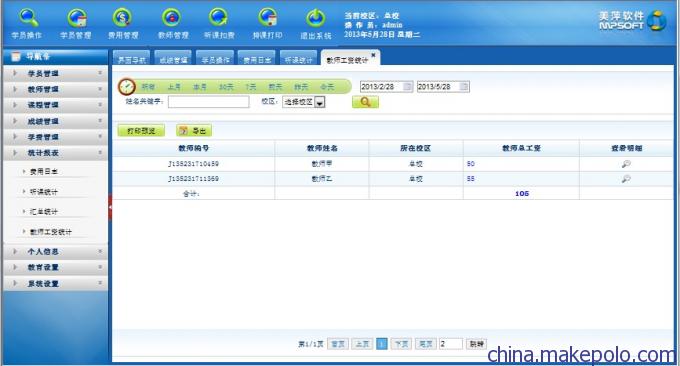Screen dimensions: 680x366
Task: Open the 学员操作 magnifier toolbar icon
Action: point(28,18)
